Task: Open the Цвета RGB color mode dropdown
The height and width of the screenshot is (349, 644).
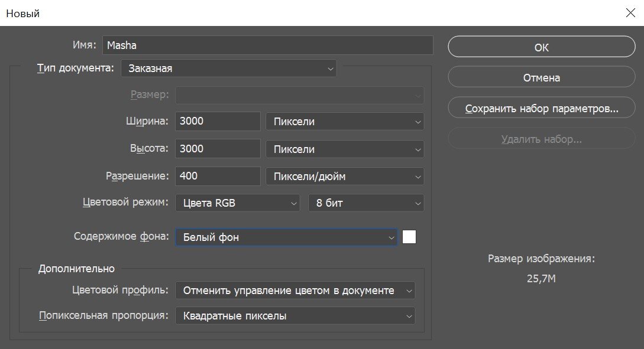Action: (237, 203)
